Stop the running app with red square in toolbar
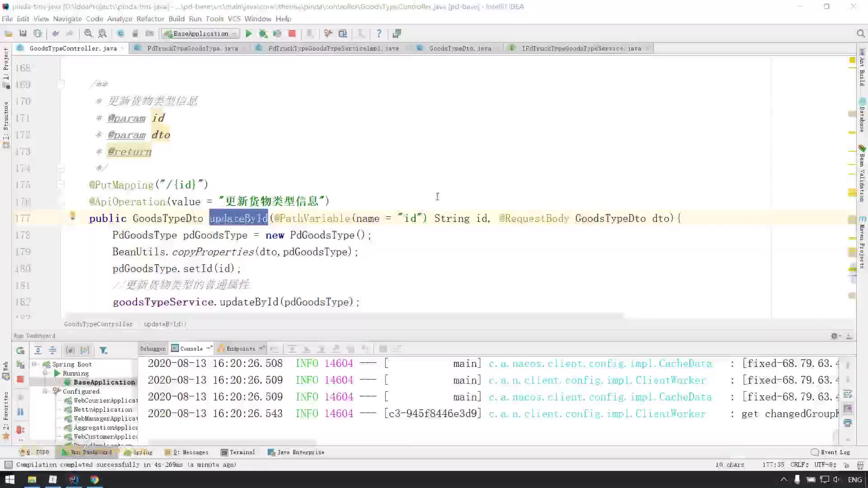 (292, 33)
